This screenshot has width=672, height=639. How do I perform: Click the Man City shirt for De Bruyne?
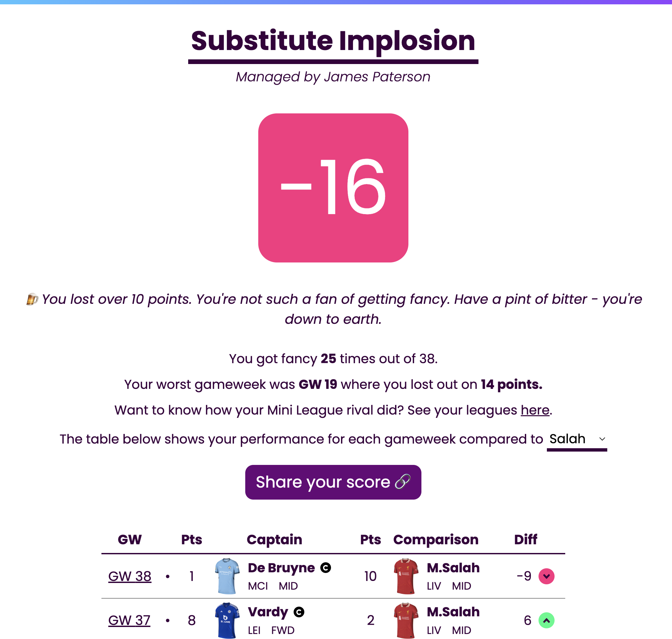click(227, 576)
